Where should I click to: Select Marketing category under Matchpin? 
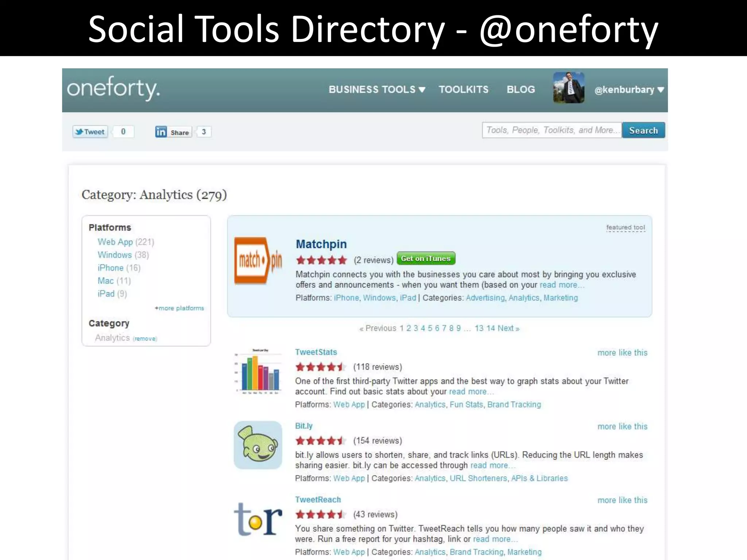click(561, 298)
